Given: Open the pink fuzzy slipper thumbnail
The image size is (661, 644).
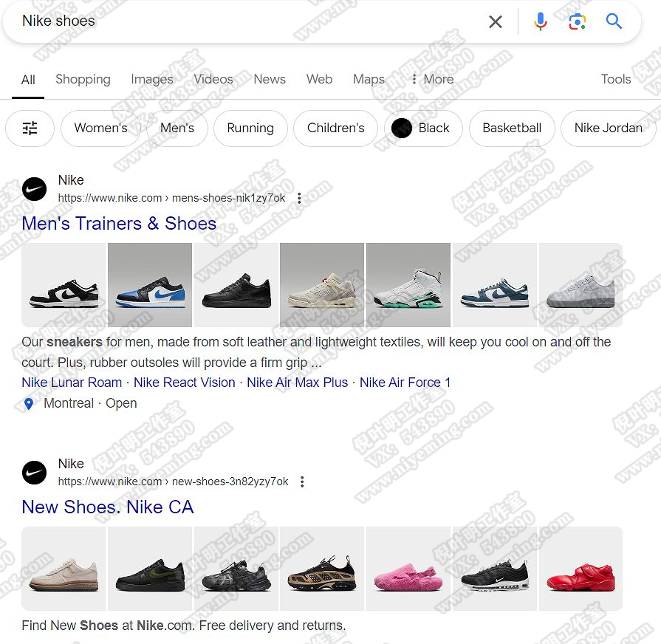Looking at the screenshot, I should point(408,569).
